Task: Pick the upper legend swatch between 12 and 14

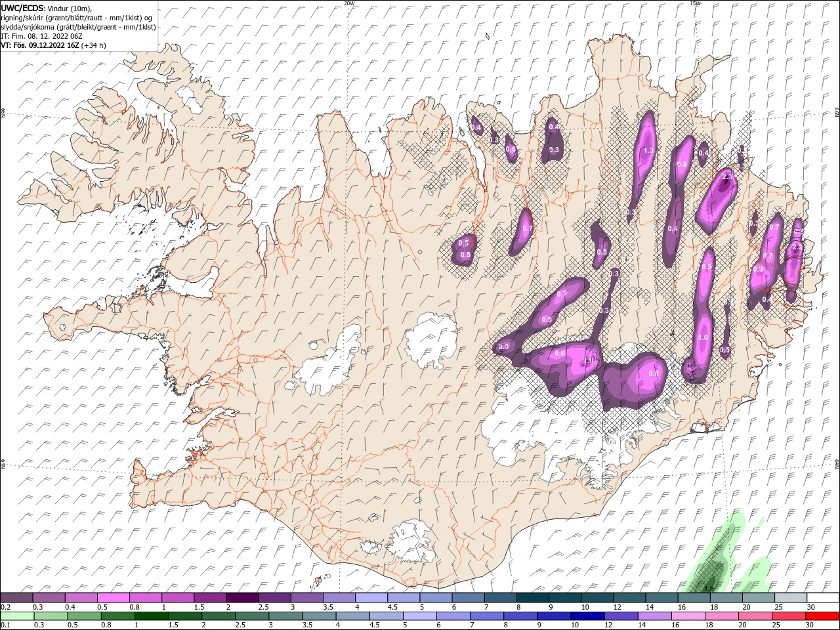Action: click(629, 597)
